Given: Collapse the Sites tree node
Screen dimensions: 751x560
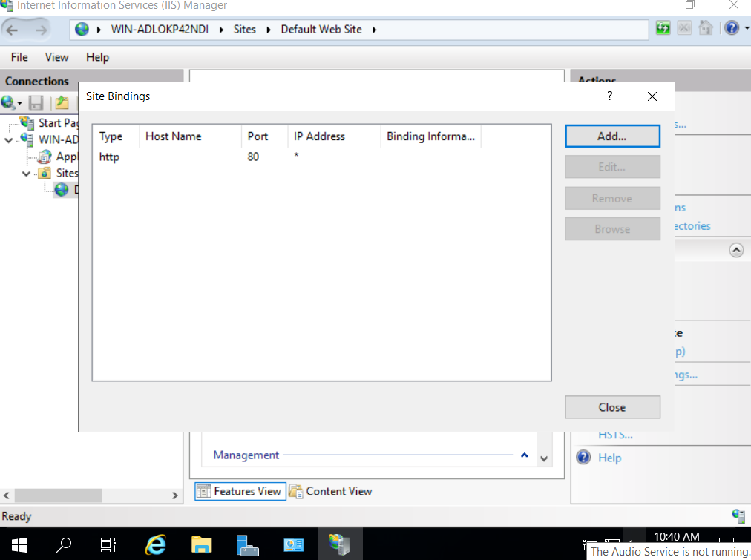Looking at the screenshot, I should click(26, 174).
